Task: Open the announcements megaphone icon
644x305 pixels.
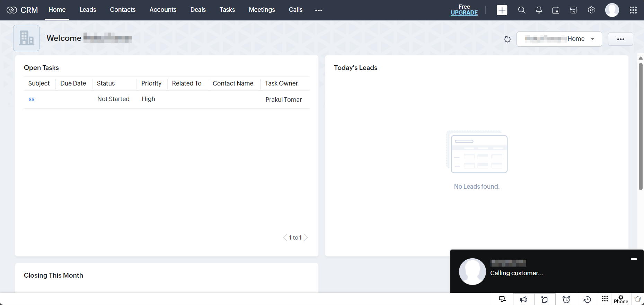Action: pyautogui.click(x=523, y=299)
